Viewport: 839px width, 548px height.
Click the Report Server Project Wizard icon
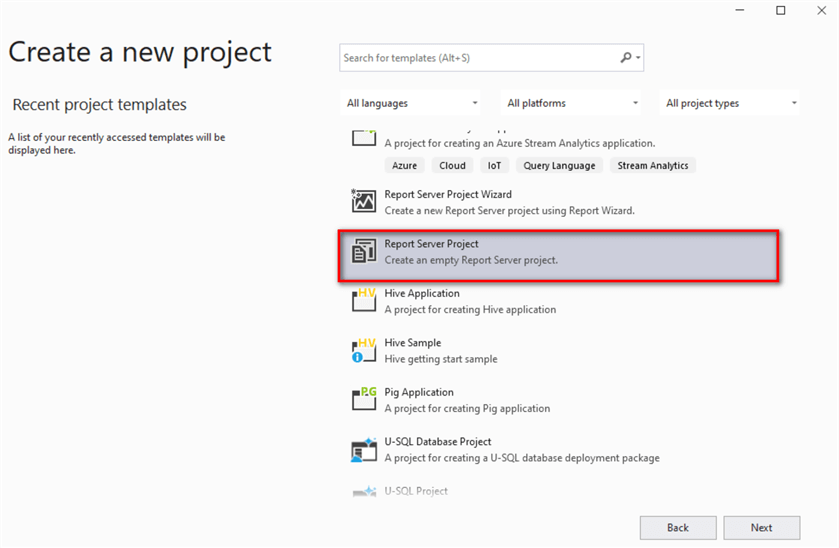[363, 202]
